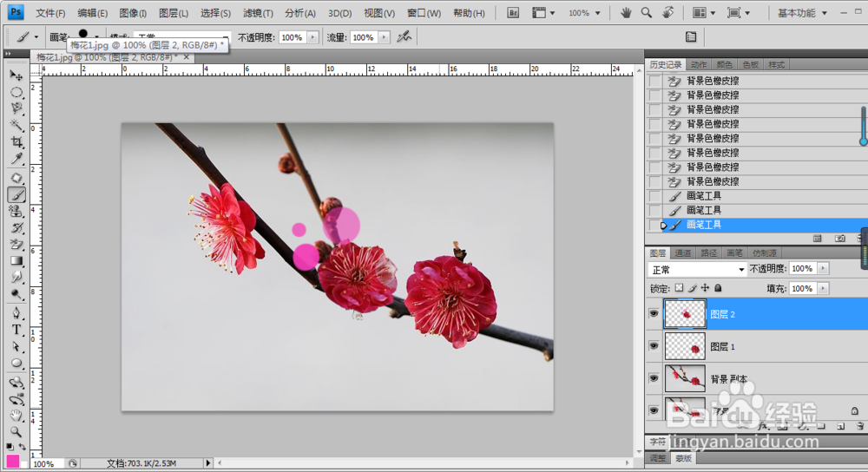Select the Lasso tool
Image resolution: width=868 pixels, height=472 pixels.
16,108
